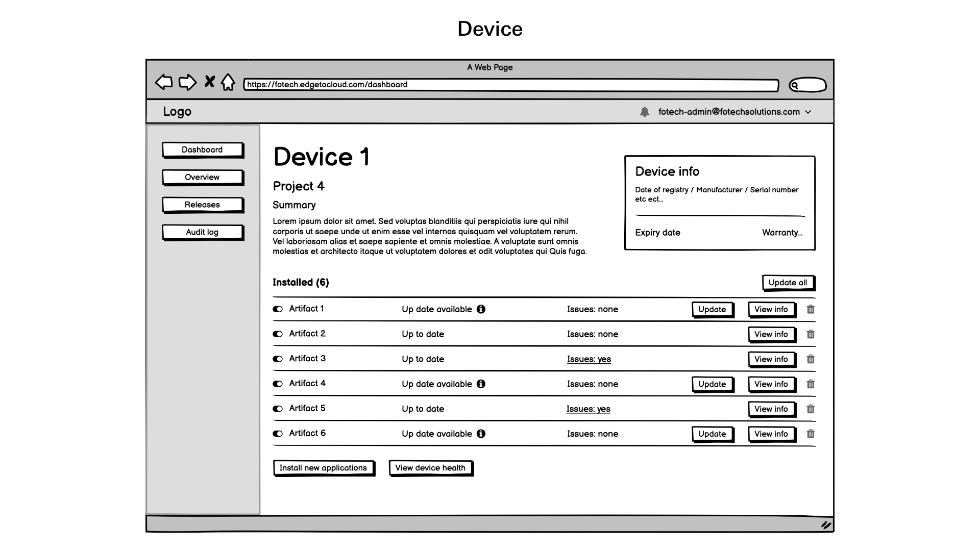Click the browser home icon
The width and height of the screenshot is (980, 551).
tap(228, 82)
